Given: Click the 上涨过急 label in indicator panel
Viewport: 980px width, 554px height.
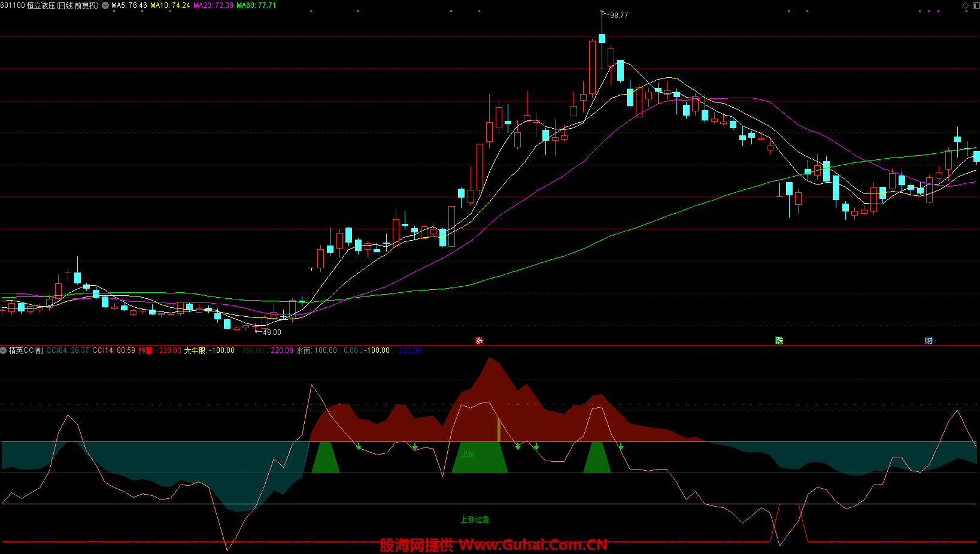Looking at the screenshot, I should pos(475,519).
